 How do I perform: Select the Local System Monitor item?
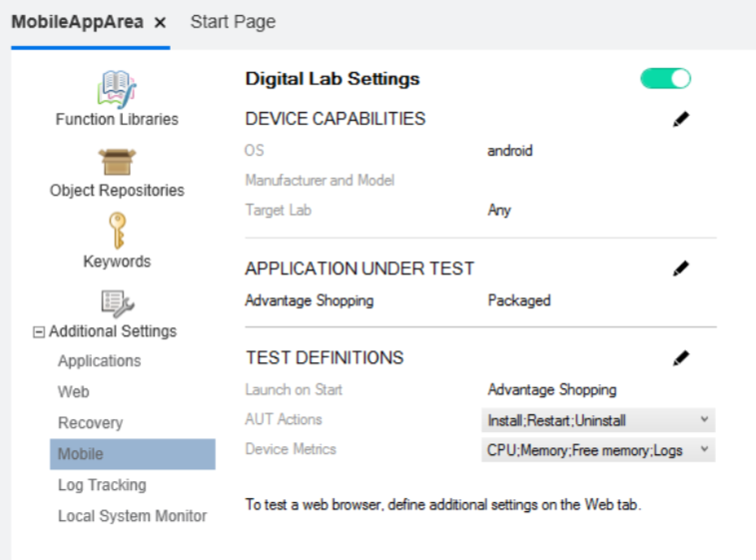click(x=132, y=516)
